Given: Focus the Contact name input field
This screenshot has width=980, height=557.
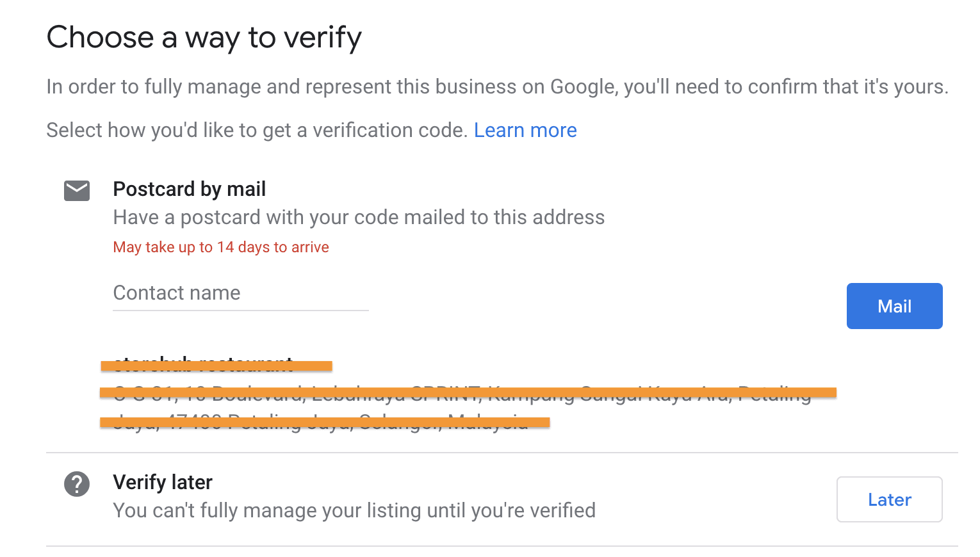Looking at the screenshot, I should [241, 294].
